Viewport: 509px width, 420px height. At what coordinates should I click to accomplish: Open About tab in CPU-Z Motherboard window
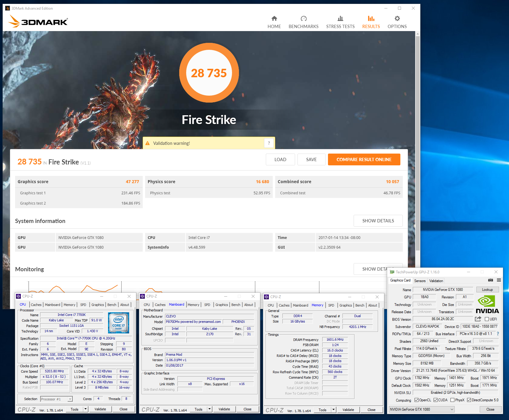click(x=249, y=305)
